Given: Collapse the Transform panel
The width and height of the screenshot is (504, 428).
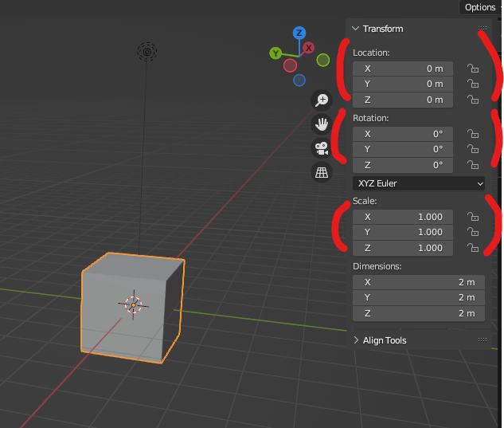Looking at the screenshot, I should 355,29.
